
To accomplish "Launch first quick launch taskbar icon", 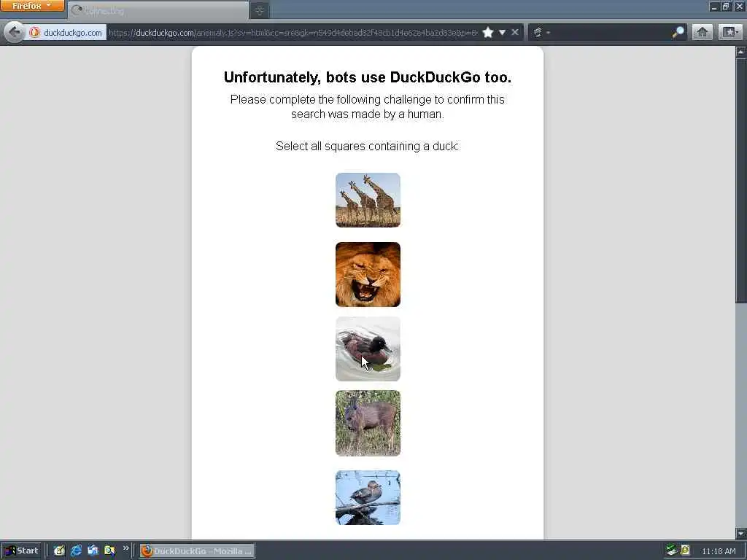I will pos(59,551).
